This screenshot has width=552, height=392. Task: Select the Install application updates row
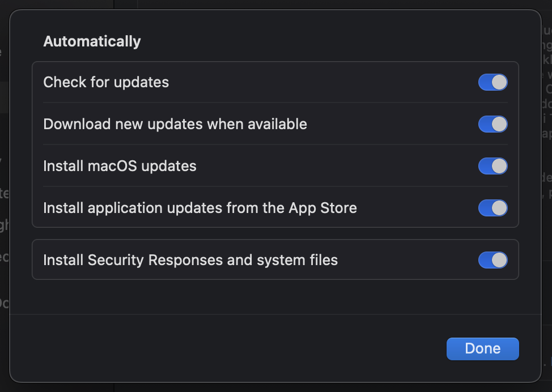[199, 208]
